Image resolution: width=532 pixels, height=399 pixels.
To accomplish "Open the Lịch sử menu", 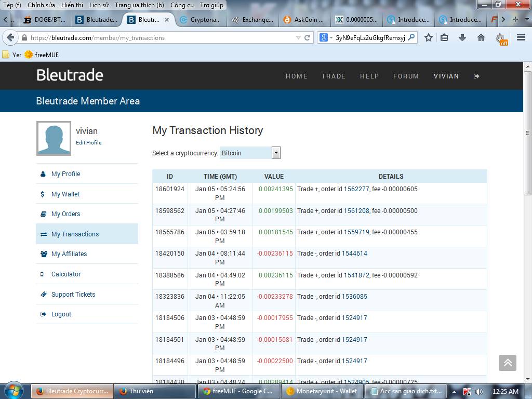I will click(99, 5).
